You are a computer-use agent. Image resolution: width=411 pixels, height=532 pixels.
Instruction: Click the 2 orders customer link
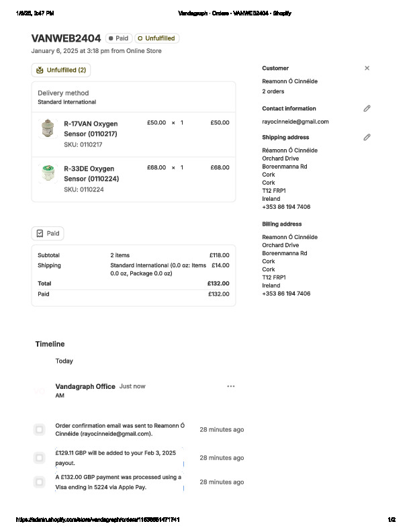tap(273, 91)
